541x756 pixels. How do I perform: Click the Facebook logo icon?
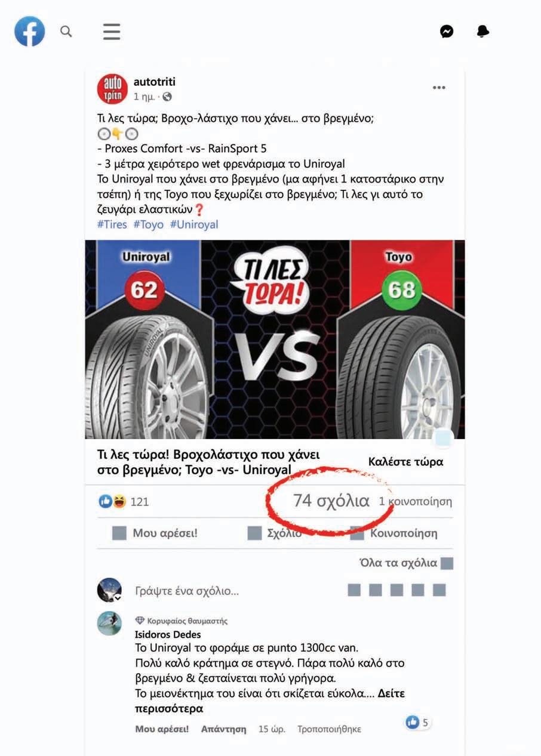pos(30,31)
